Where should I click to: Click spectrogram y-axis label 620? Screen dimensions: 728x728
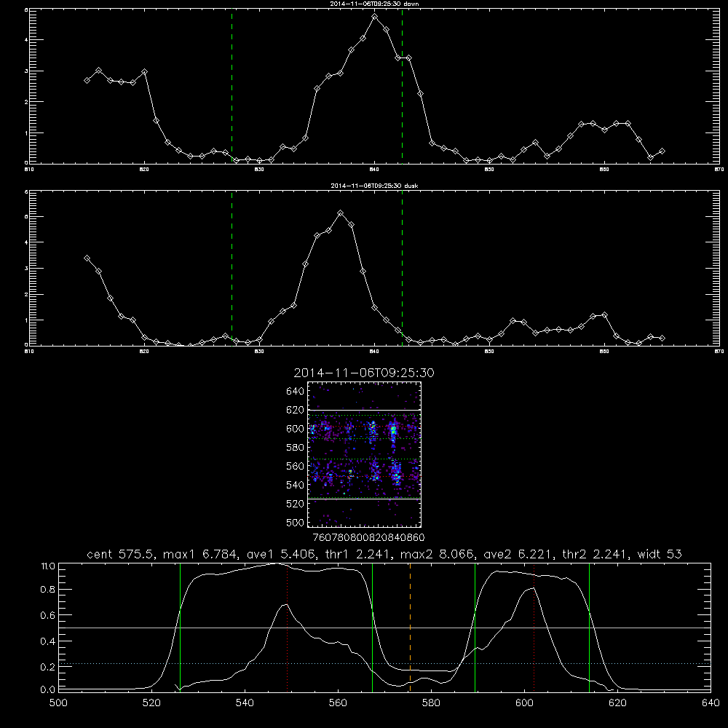tap(295, 410)
